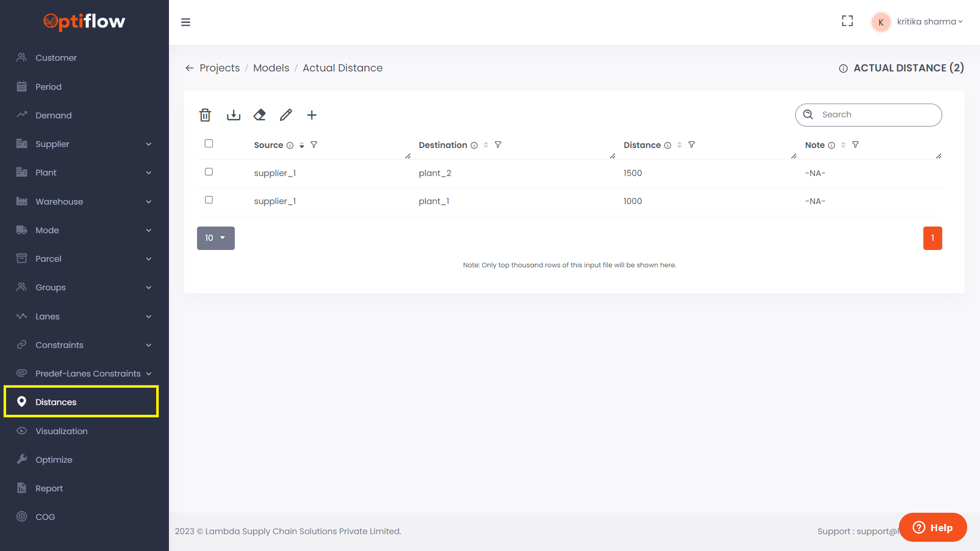The image size is (980, 551).
Task: Click the pencil edit icon
Action: click(x=286, y=115)
